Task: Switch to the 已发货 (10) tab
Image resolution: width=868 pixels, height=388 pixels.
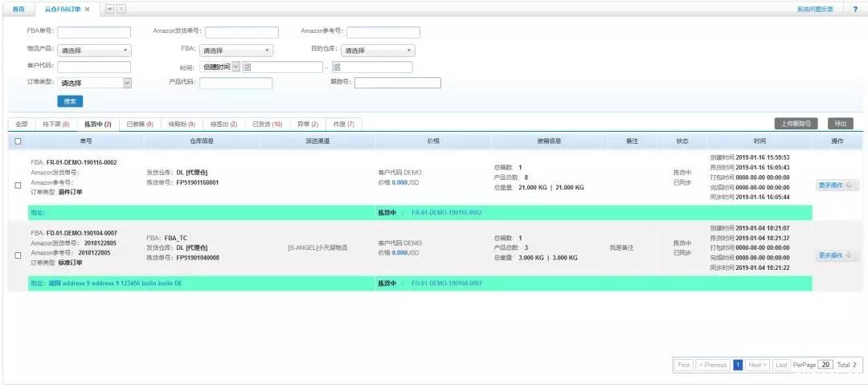Action: (267, 125)
